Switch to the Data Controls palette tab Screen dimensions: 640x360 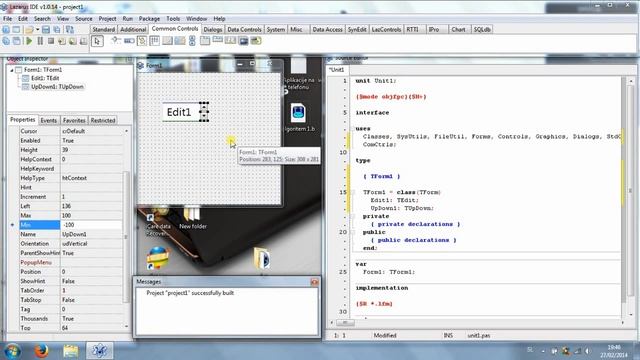(244, 29)
